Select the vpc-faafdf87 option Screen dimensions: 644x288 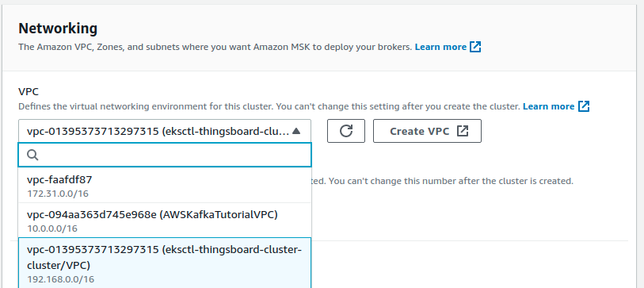tap(165, 185)
